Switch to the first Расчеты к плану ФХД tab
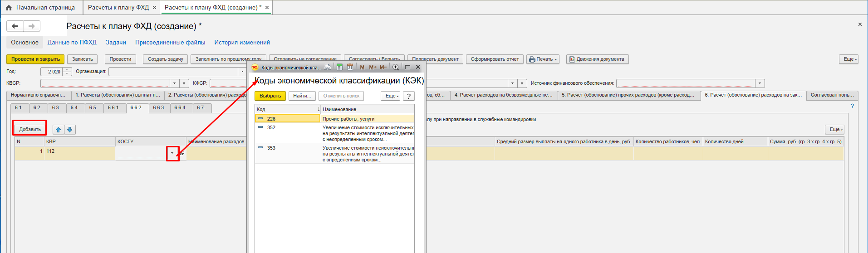868x253 pixels. click(118, 8)
